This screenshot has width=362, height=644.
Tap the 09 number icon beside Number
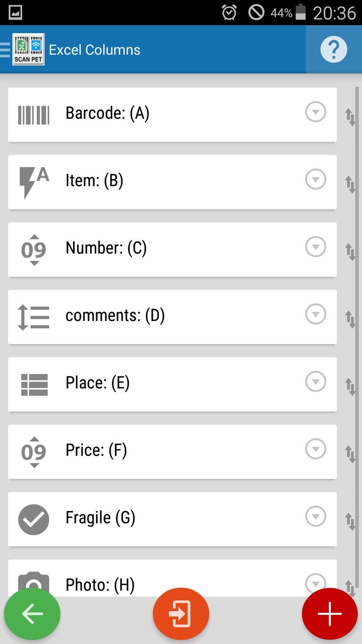(34, 250)
